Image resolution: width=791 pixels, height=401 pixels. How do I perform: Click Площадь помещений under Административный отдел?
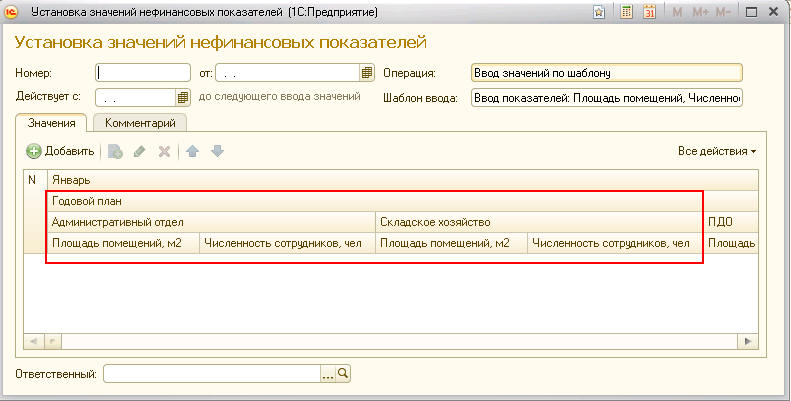124,243
